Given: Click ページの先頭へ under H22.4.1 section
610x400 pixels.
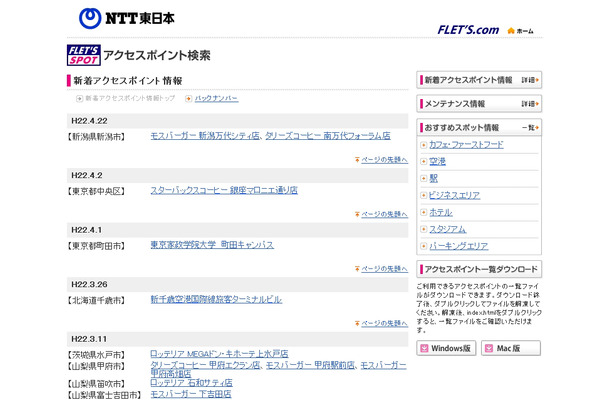Looking at the screenshot, I should pos(384,269).
